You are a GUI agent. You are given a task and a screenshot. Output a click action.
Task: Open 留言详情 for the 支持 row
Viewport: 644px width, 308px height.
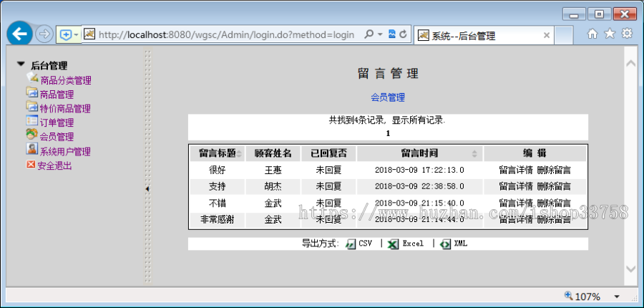click(x=516, y=187)
